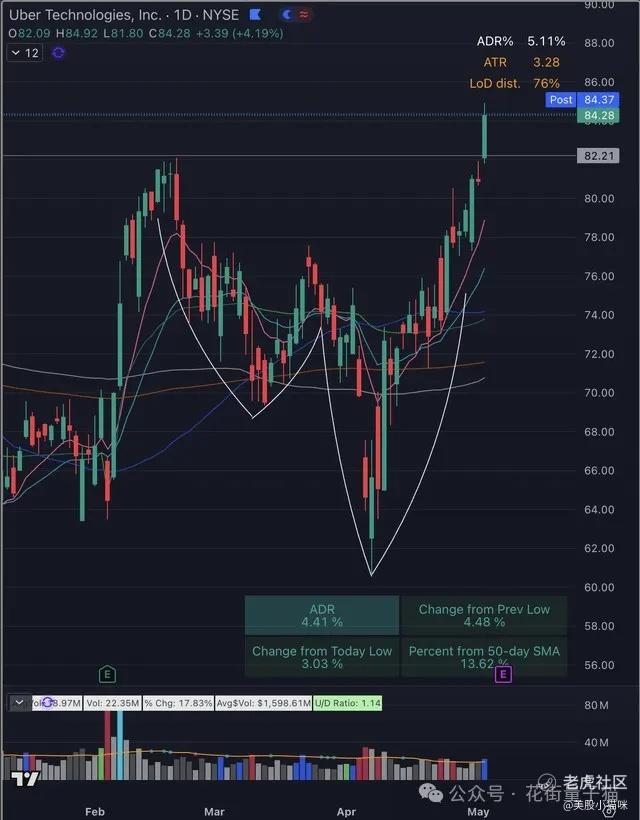Select the Change from Prev Low cell

484,616
